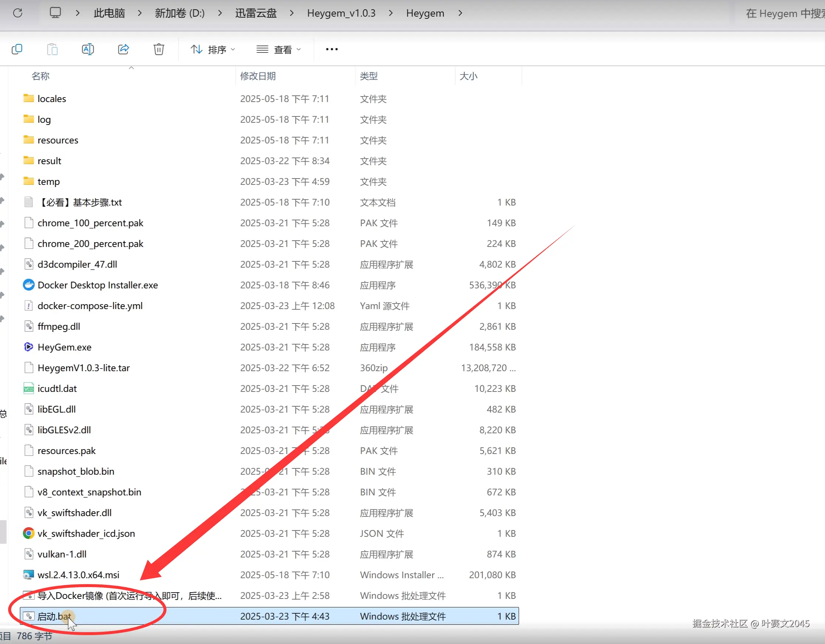825x644 pixels.
Task: Click the delete trash icon
Action: [x=159, y=50]
